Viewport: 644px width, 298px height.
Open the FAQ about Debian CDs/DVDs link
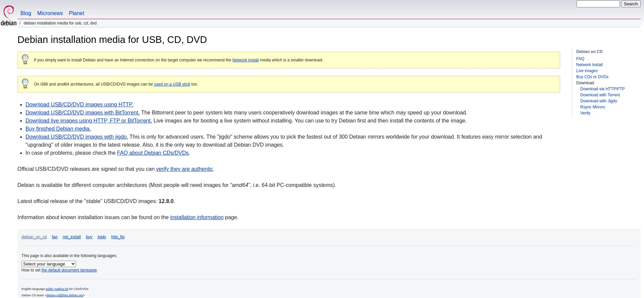[x=153, y=153]
